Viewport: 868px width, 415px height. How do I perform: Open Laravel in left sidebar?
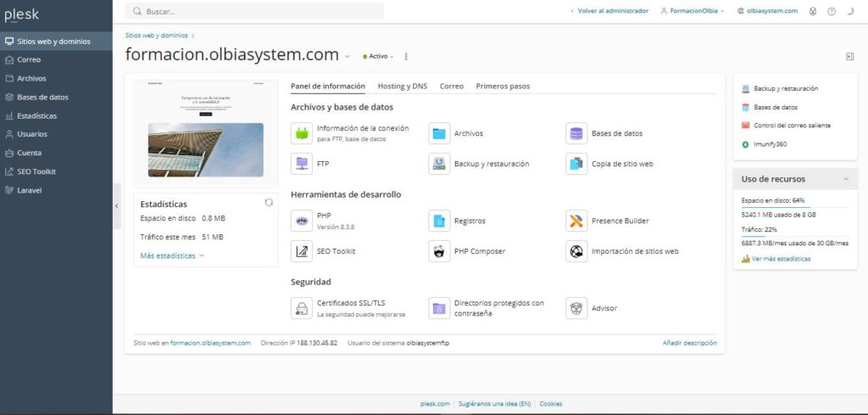click(x=56, y=190)
